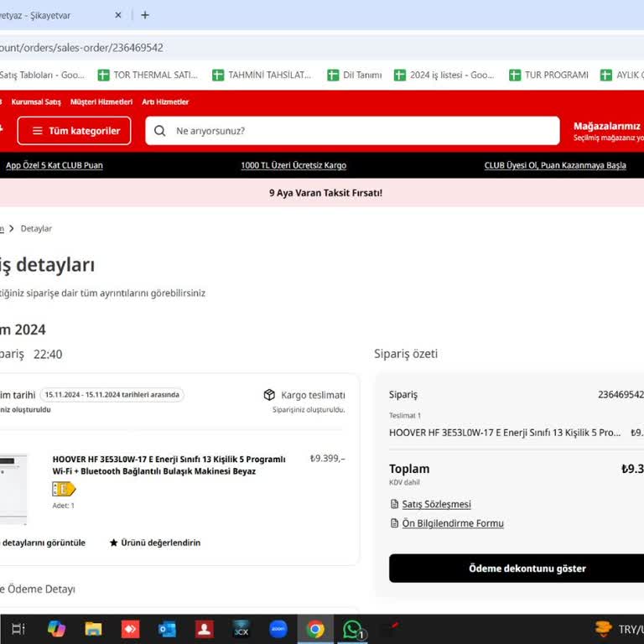
Task: Open TAHMİNİ TAHSİLAT bookmark
Action: click(x=262, y=75)
